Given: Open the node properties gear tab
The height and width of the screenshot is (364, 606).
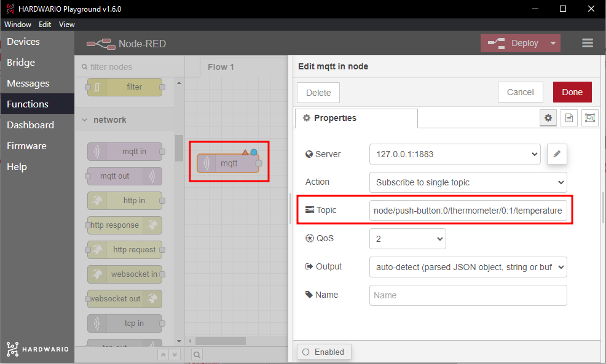Looking at the screenshot, I should tap(548, 118).
